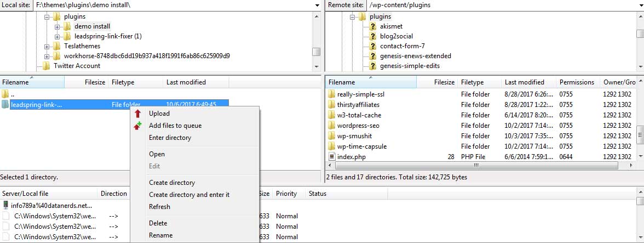
Task: Click the parent directory (..) folder icon
Action: point(5,94)
